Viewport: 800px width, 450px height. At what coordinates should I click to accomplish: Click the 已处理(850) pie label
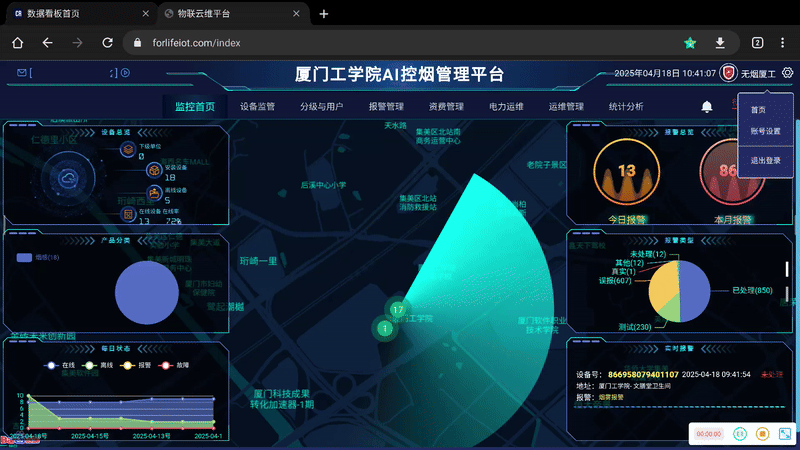(x=753, y=290)
